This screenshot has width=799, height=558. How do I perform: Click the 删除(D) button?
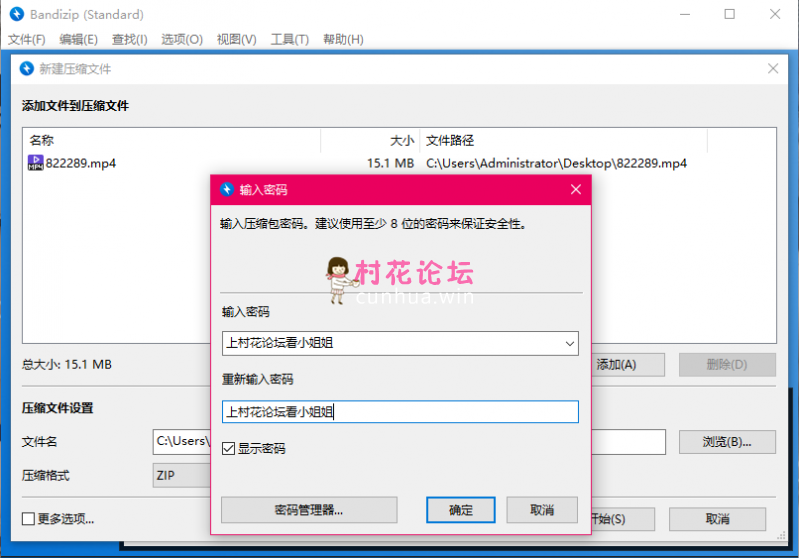point(727,365)
